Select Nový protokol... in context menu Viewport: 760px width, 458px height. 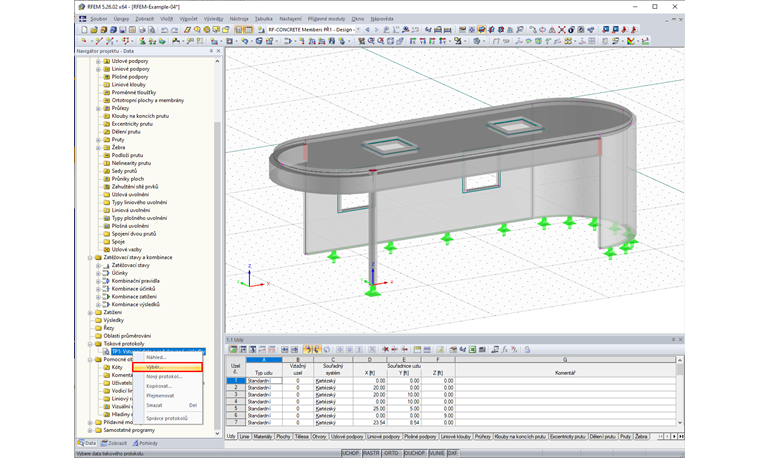[x=163, y=376]
